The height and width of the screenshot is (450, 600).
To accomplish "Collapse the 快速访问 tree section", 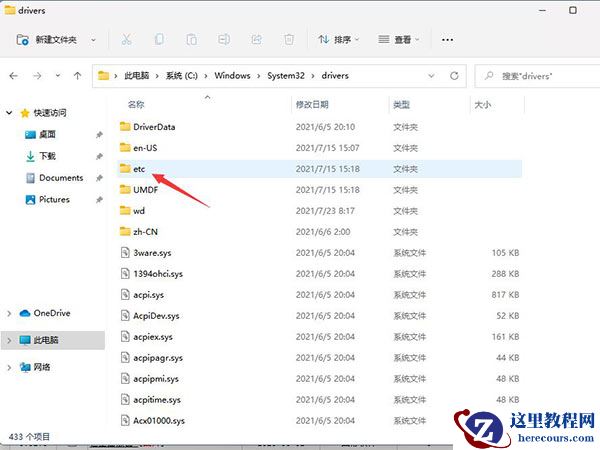I will click(9, 113).
